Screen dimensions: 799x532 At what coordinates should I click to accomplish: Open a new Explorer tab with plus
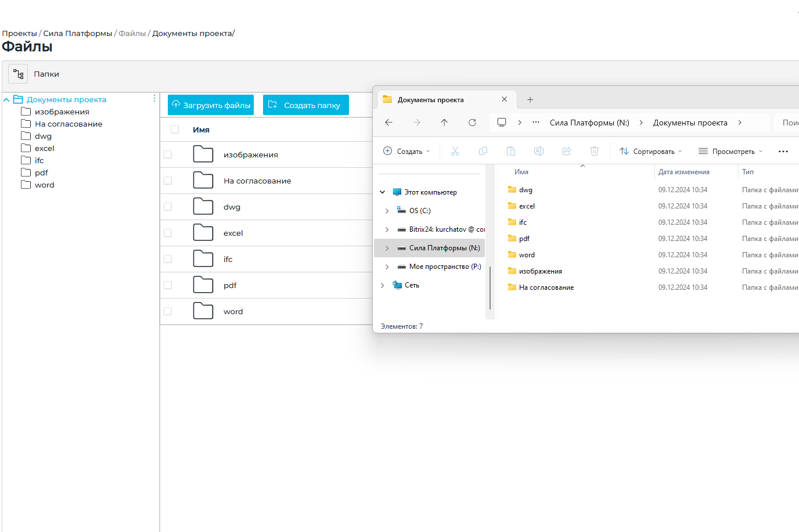pos(530,100)
